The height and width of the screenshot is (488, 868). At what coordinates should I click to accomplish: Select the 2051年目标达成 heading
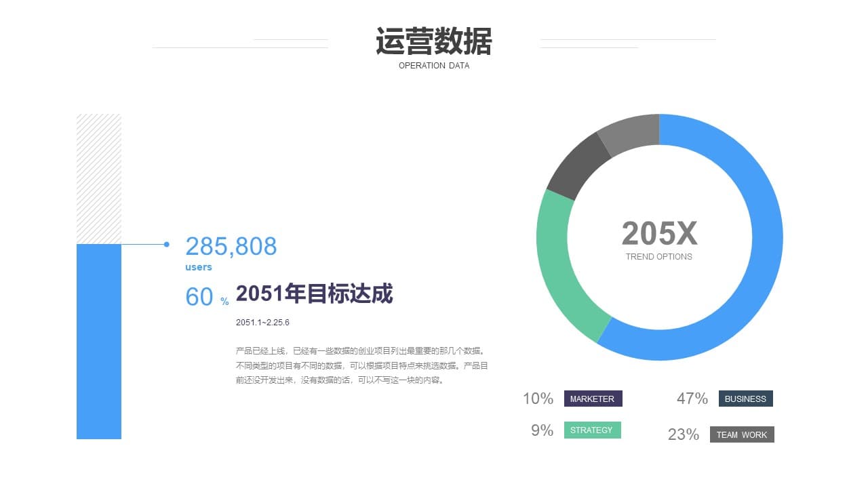pyautogui.click(x=315, y=293)
